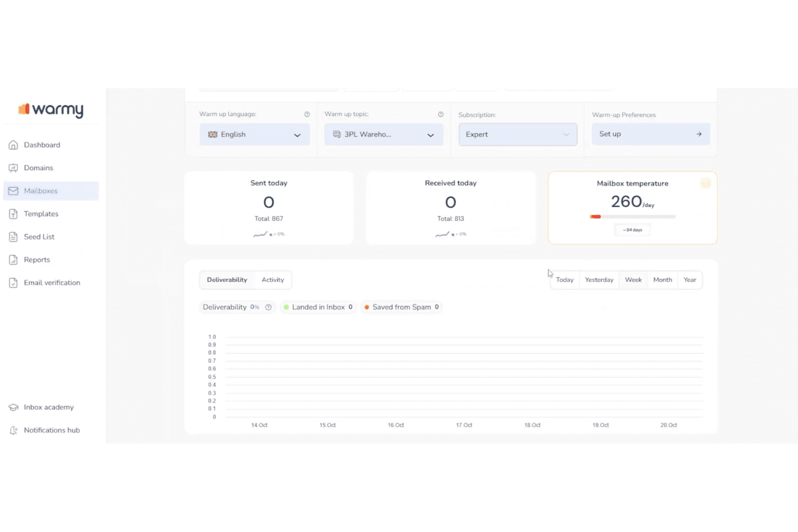Click the ~84 days badge
This screenshot has width=798, height=532.
click(632, 230)
